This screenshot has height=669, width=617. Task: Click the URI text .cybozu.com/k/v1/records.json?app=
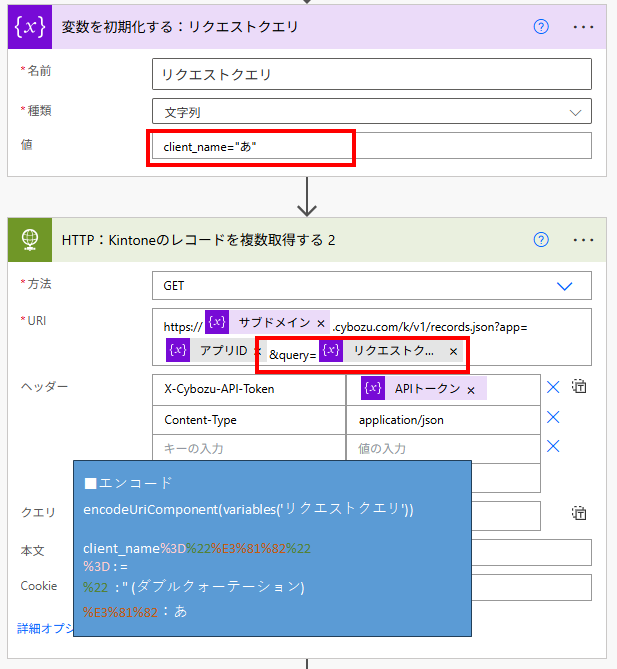click(x=430, y=327)
